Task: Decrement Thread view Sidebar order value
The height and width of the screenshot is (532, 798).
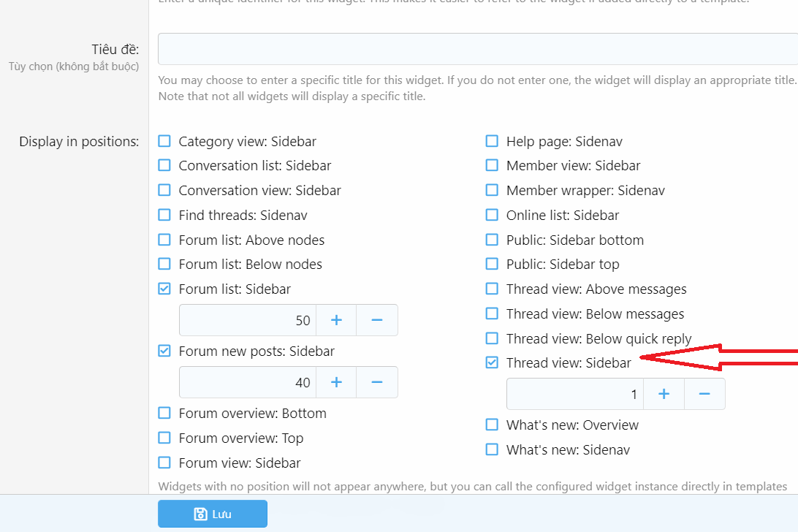Action: tap(704, 394)
